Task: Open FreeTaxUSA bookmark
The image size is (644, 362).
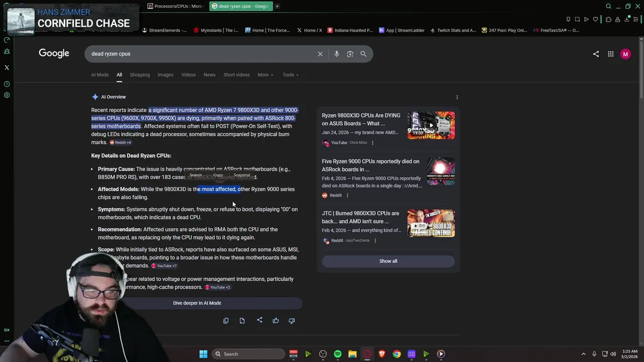Action: [556, 30]
